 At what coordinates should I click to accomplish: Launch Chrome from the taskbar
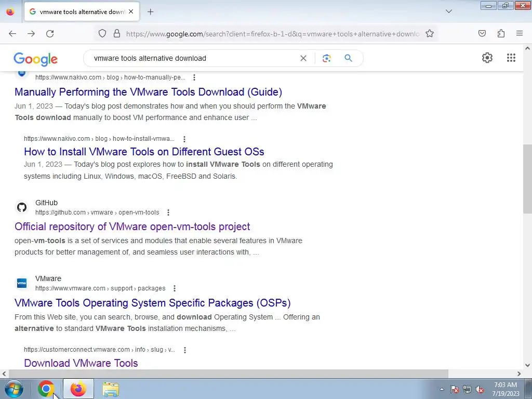pos(46,389)
